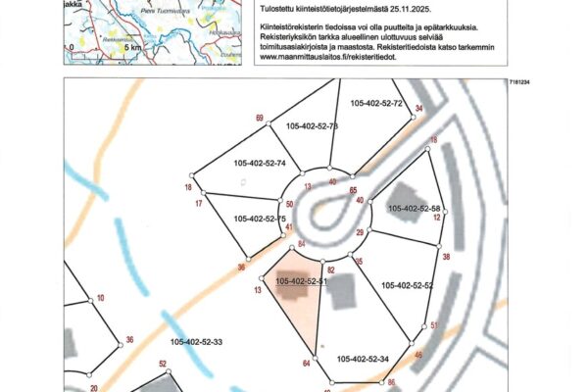This screenshot has height=392, width=588.
Task: Click boundary marker number 10
Action: 100,299
